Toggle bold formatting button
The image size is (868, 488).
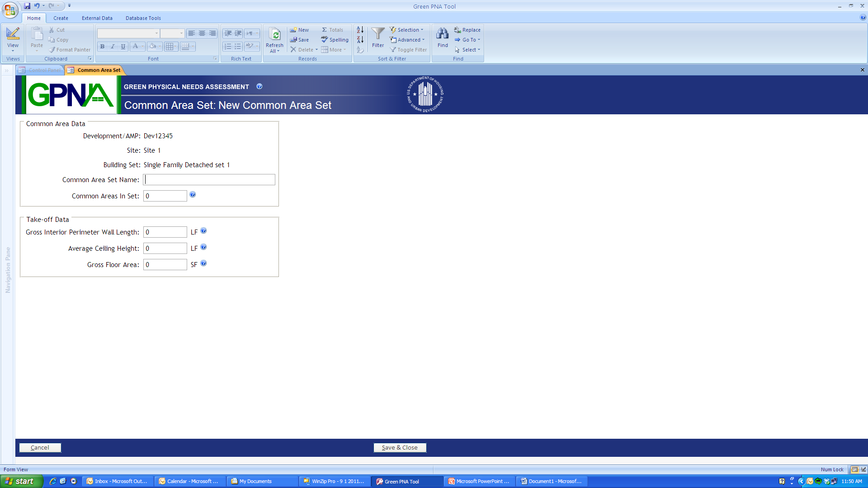tap(103, 46)
